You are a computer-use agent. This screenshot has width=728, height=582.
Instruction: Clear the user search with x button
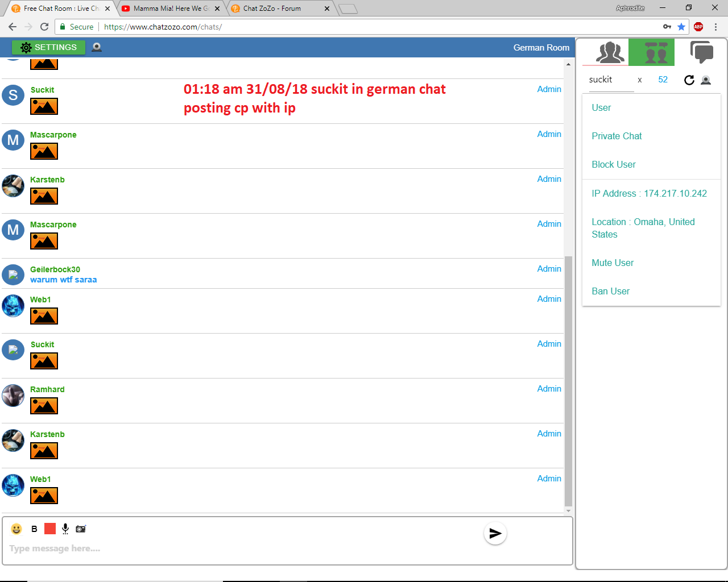tap(640, 80)
